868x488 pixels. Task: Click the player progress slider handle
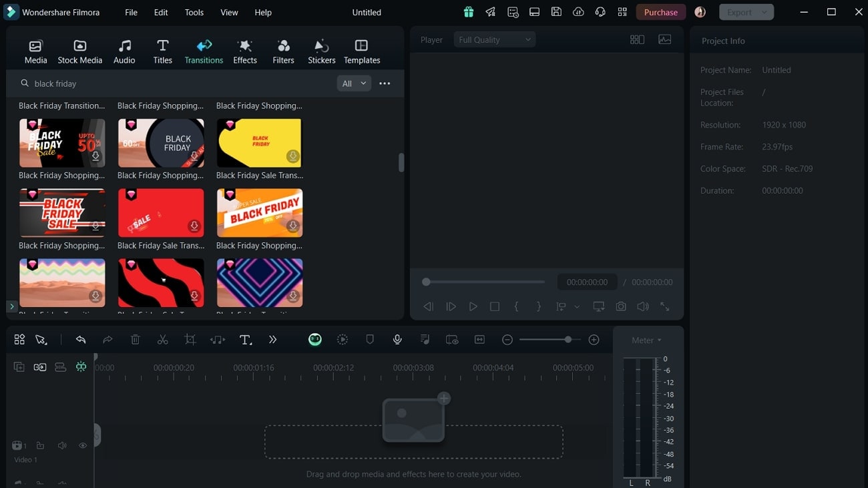[426, 282]
